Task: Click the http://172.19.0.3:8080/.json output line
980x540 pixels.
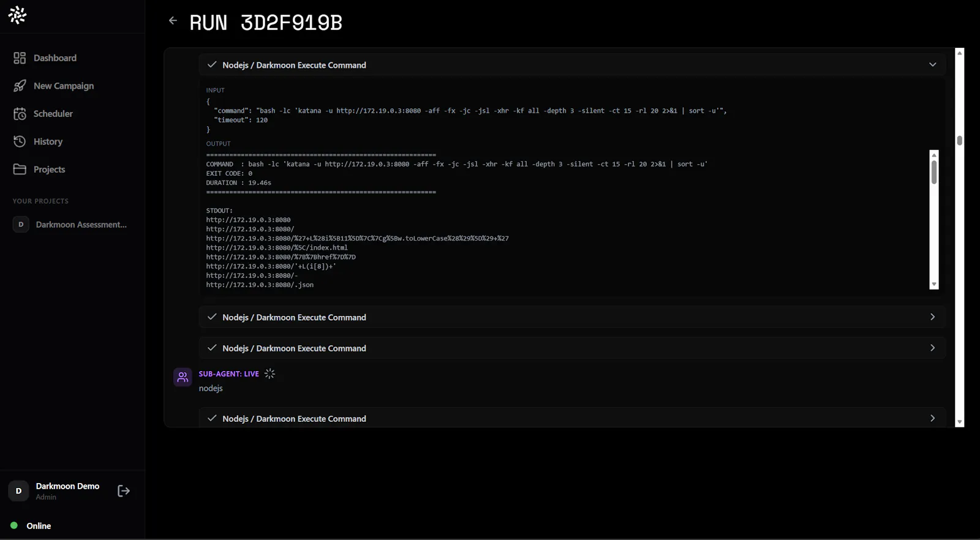Action: point(260,285)
